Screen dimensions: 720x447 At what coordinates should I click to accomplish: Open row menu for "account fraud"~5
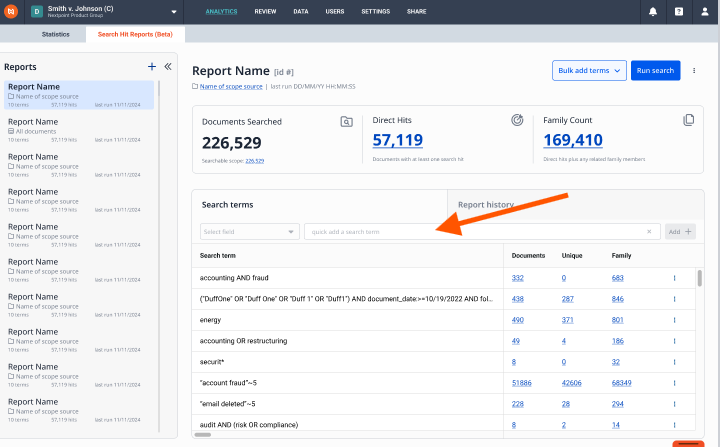674,383
